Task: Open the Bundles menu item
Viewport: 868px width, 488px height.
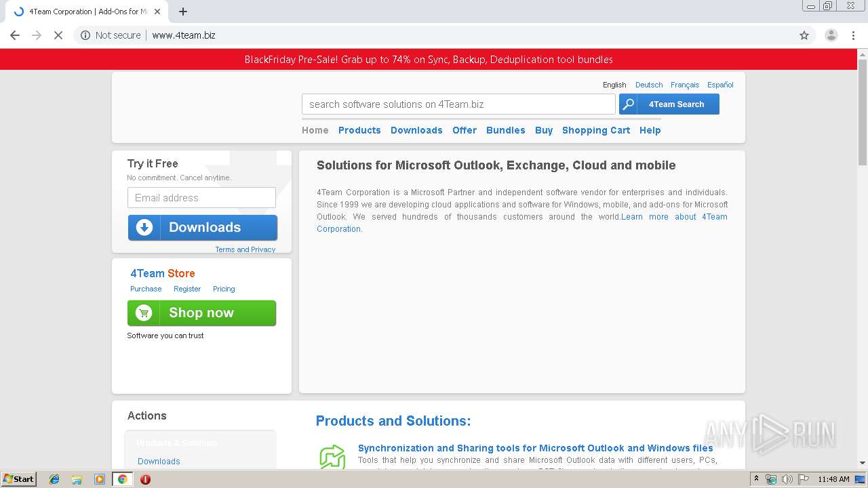Action: click(506, 130)
